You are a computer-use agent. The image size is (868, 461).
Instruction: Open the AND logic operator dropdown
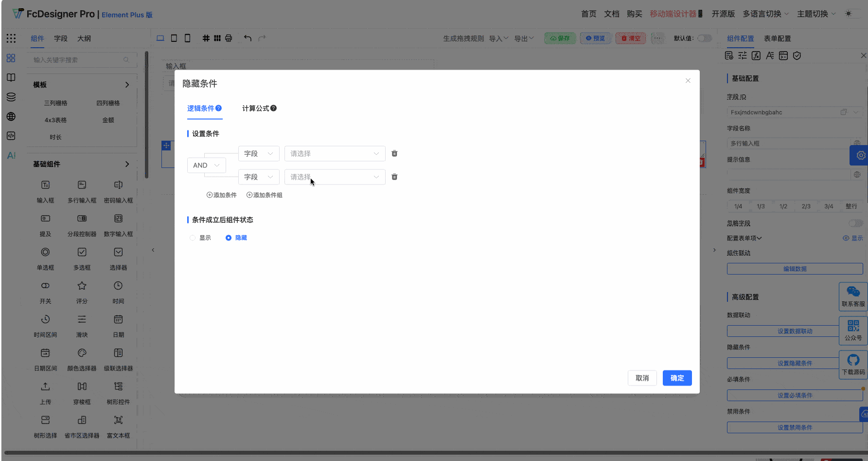pos(206,165)
